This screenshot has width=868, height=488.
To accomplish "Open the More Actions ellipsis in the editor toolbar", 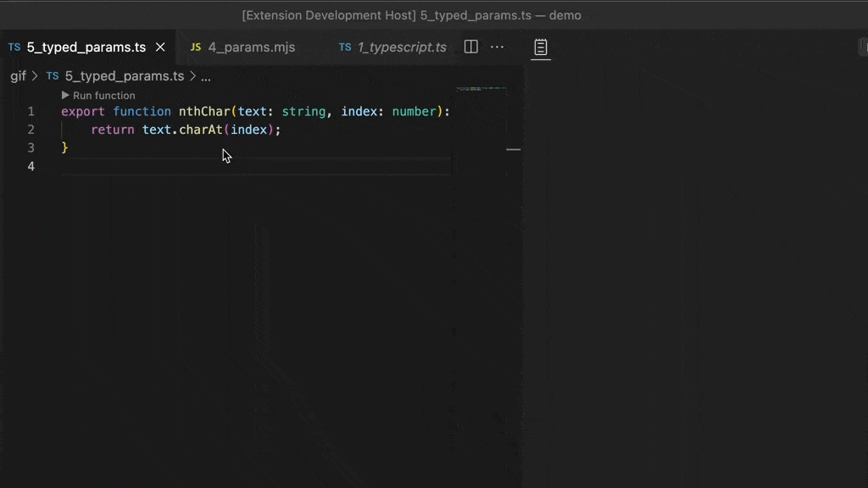I will click(497, 47).
